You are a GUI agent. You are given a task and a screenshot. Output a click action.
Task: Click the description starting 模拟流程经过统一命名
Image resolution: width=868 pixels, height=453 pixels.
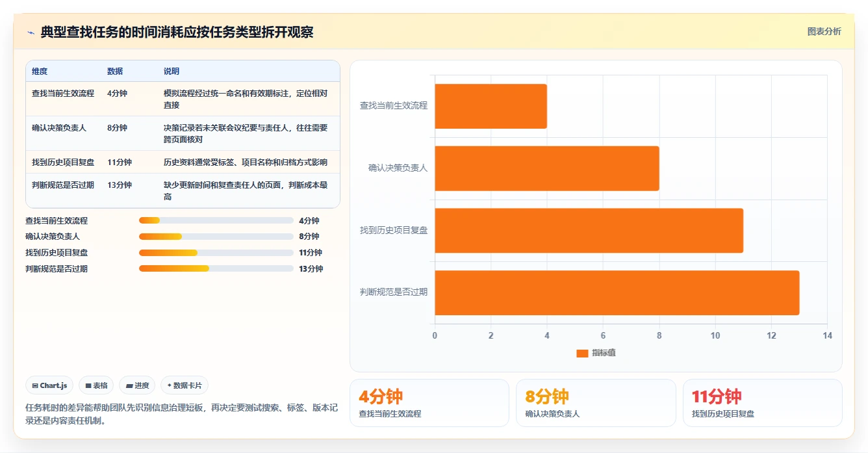[x=246, y=99]
